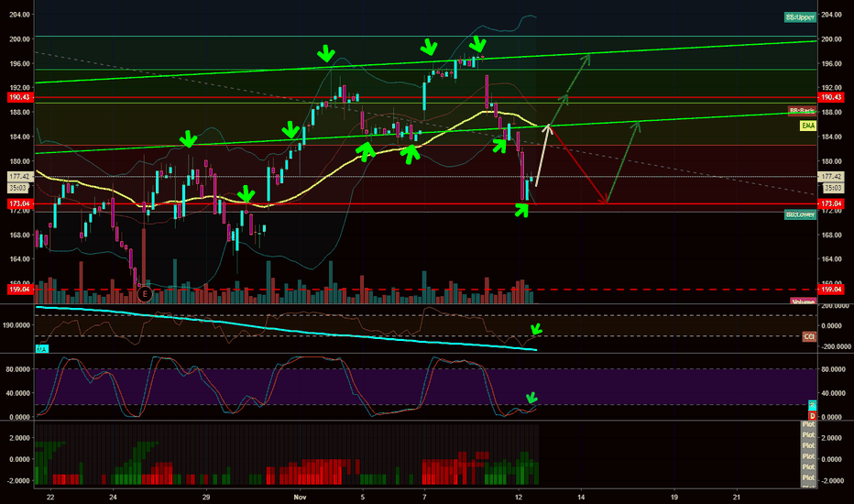Click the 21 date on time axis
The image size is (854, 504).
(737, 497)
